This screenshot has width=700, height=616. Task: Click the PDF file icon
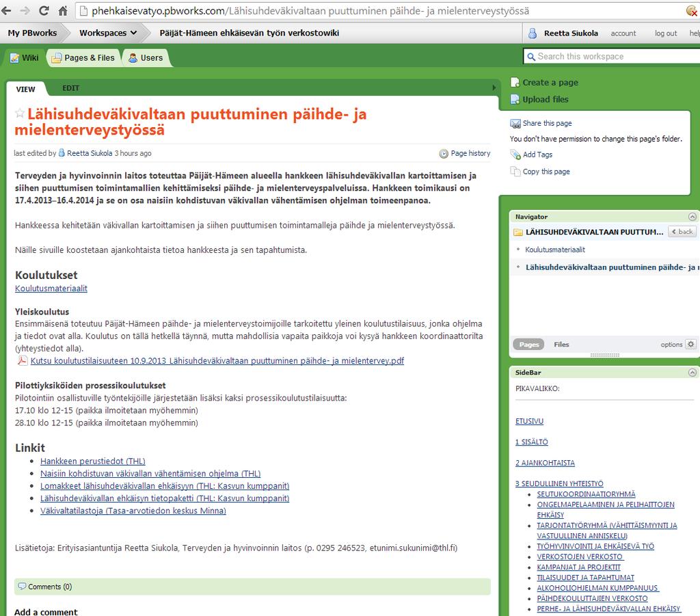[x=22, y=360]
